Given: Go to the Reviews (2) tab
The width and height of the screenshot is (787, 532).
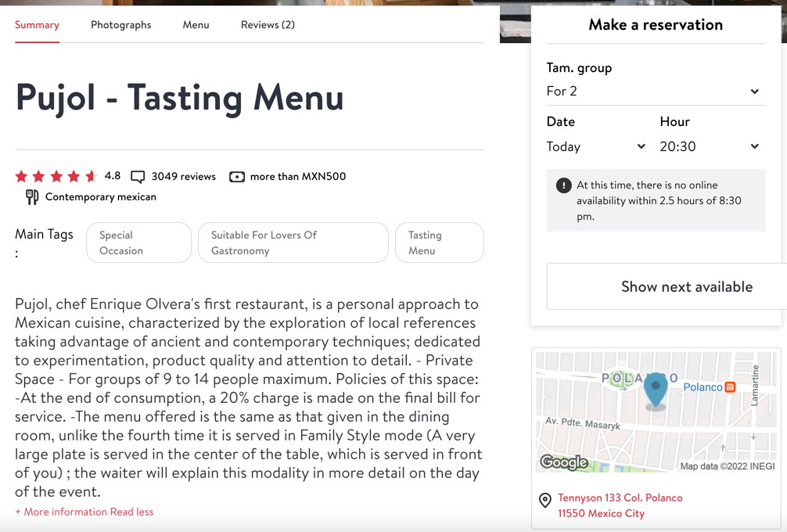Looking at the screenshot, I should pyautogui.click(x=268, y=25).
